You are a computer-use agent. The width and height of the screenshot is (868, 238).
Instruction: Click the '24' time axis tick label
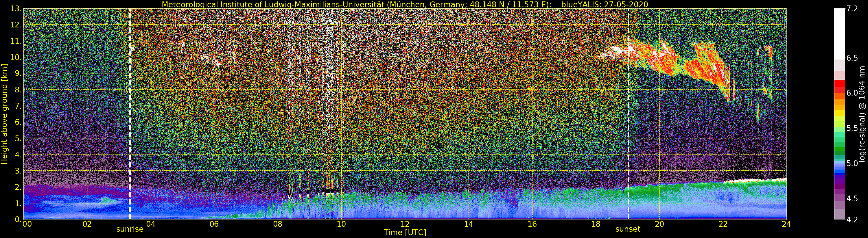click(786, 224)
